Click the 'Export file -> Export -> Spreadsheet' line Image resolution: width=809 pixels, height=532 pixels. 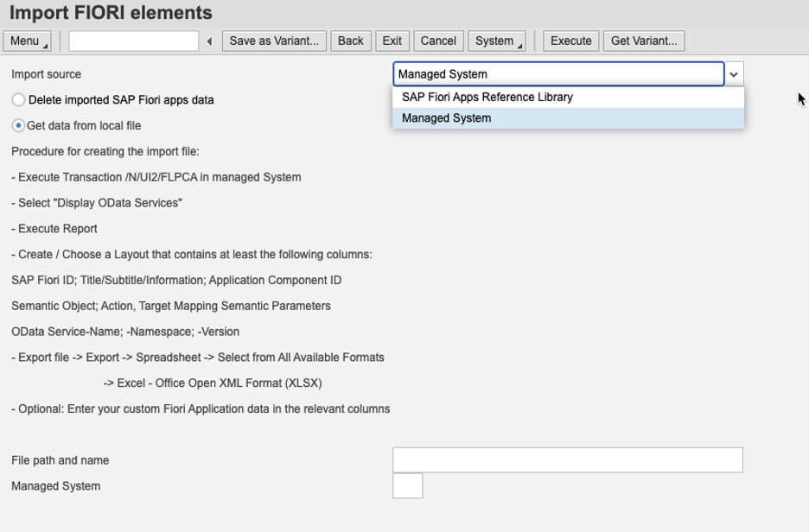coord(198,358)
